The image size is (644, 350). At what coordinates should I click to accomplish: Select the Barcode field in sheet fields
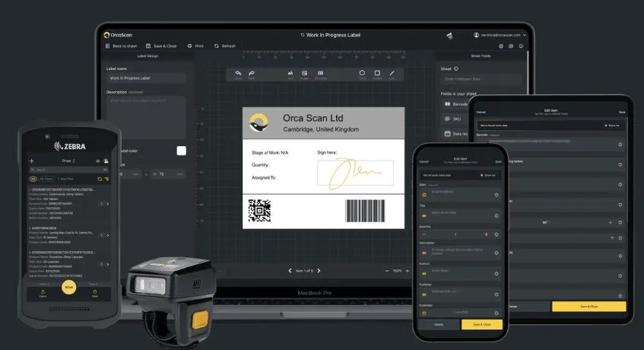pos(456,104)
